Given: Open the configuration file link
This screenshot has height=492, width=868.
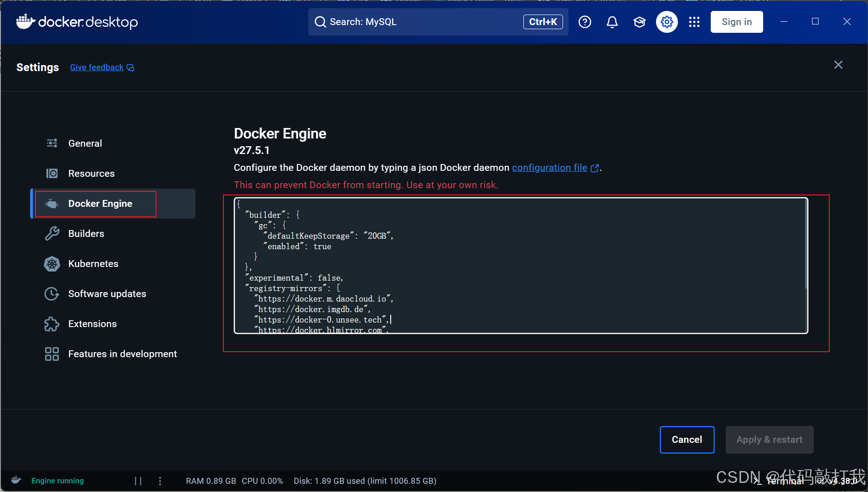Looking at the screenshot, I should point(549,168).
